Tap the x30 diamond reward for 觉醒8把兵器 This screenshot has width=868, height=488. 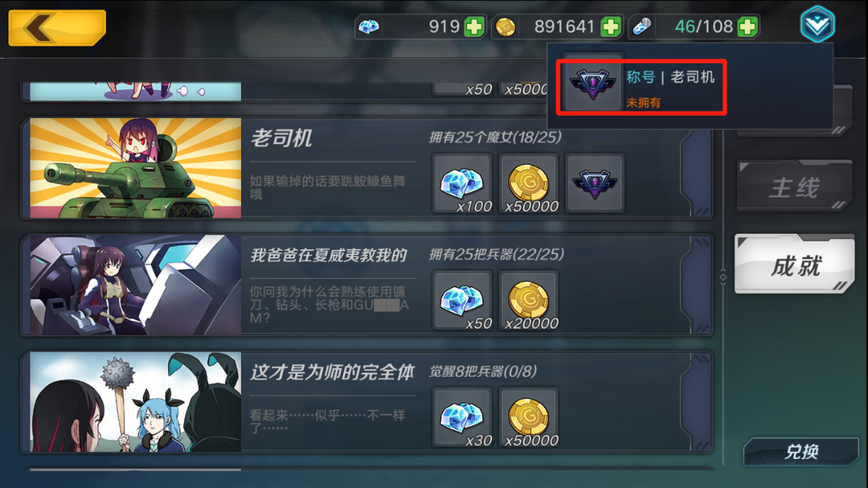coord(462,417)
